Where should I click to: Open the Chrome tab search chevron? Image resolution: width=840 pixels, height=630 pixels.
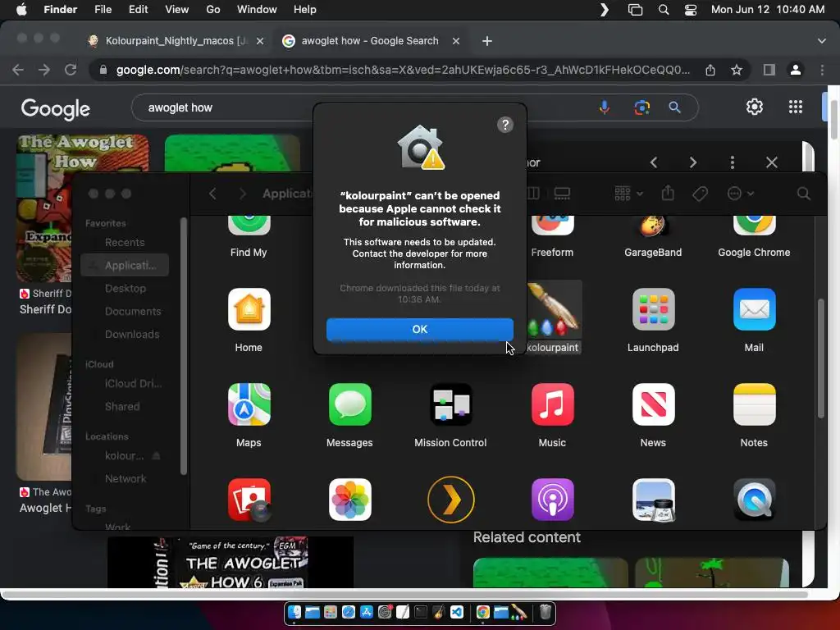[821, 41]
